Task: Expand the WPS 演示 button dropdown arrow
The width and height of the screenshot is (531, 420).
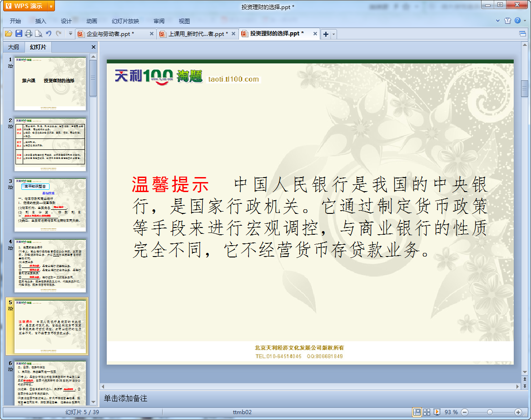Action: coord(51,6)
